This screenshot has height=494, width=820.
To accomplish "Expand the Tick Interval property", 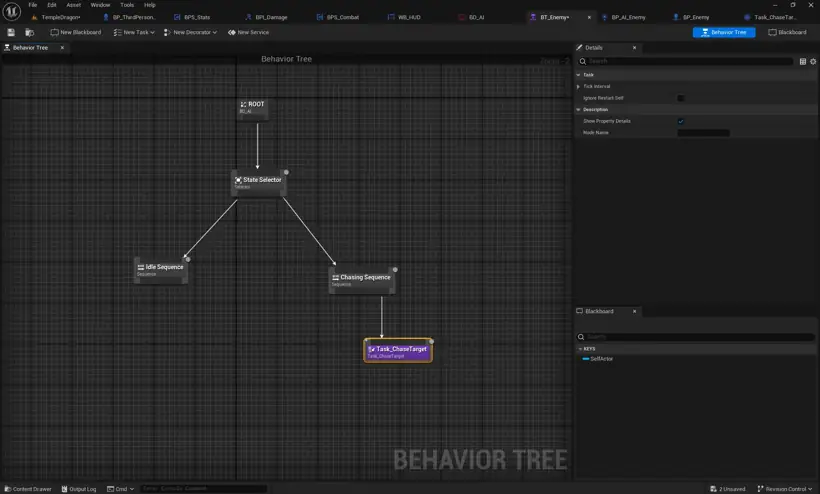I will pyautogui.click(x=578, y=86).
